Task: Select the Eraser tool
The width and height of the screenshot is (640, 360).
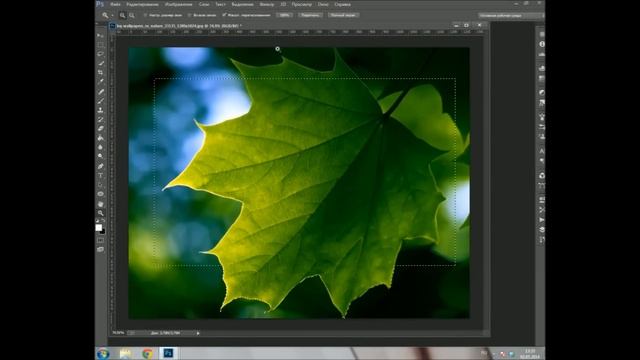Action: coord(100,129)
